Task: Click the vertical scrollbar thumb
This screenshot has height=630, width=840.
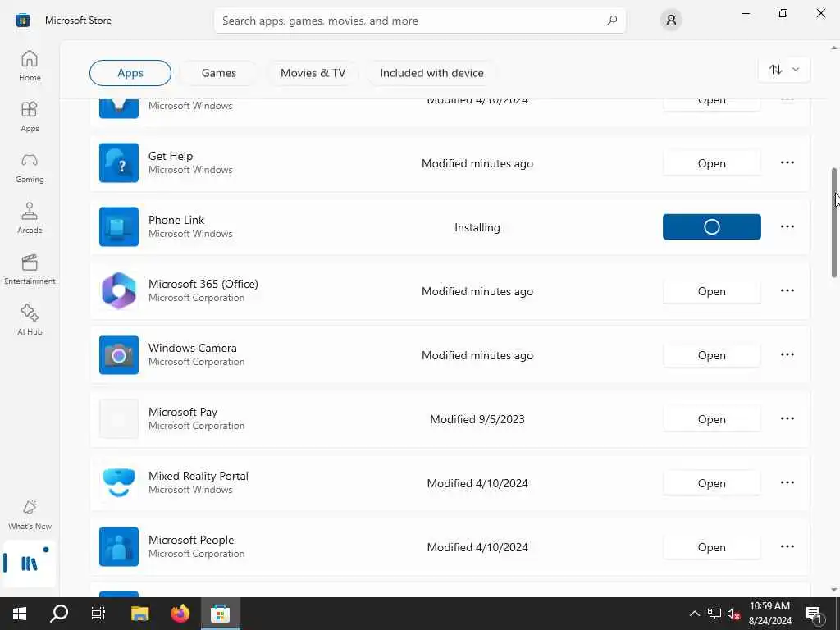Action: coord(833,222)
